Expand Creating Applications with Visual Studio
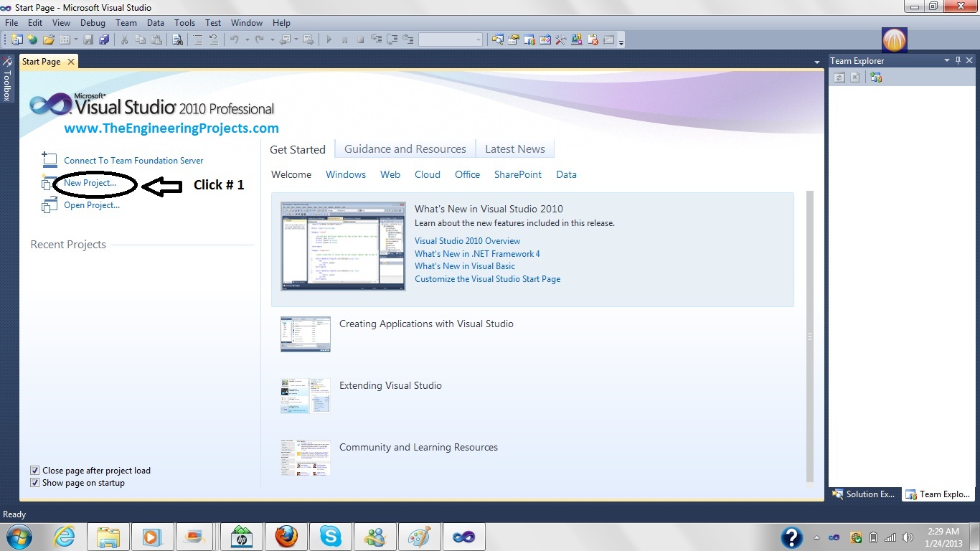This screenshot has width=980, height=551. tap(426, 324)
